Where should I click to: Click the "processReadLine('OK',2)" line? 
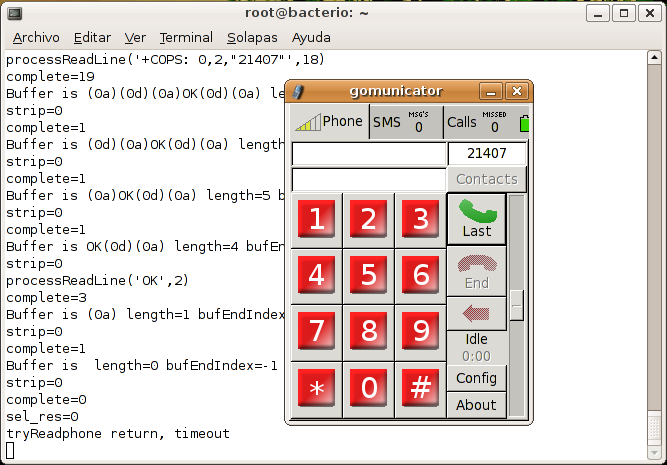97,281
